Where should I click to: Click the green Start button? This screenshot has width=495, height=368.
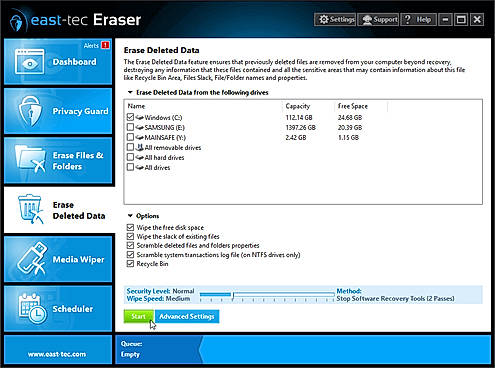point(138,316)
